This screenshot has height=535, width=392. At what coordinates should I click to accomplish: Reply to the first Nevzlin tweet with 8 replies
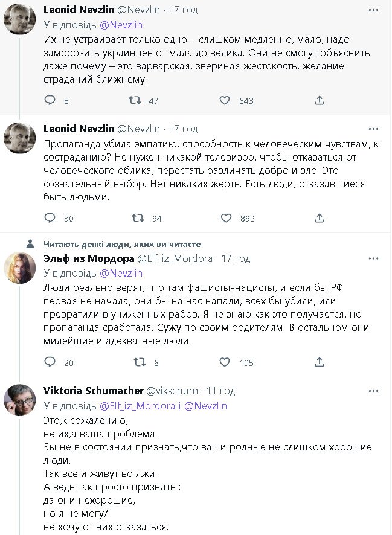(50, 100)
